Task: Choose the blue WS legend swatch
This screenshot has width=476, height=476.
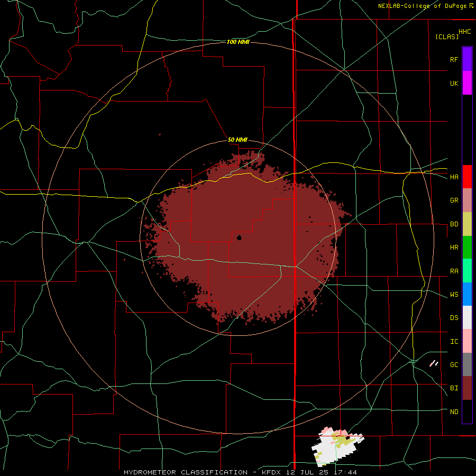Action: (467, 294)
